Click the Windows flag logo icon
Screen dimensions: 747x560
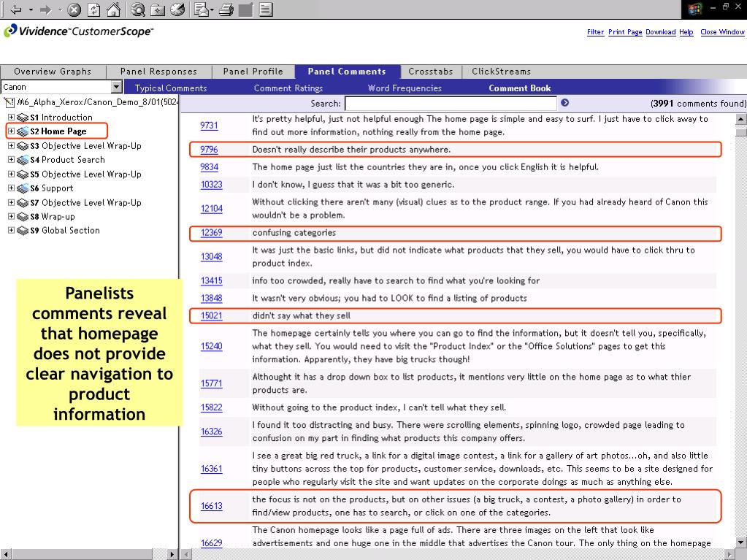[x=695, y=9]
